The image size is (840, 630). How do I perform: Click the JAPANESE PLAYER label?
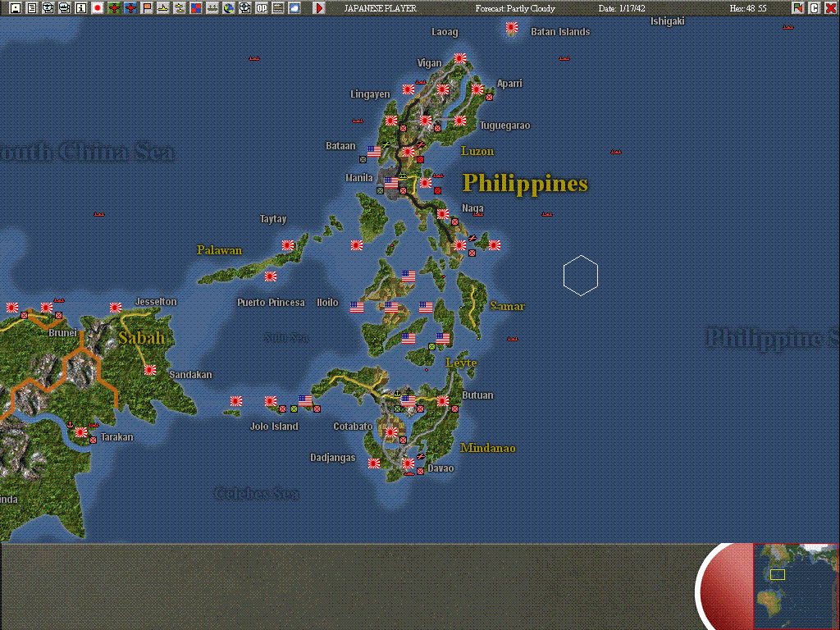pos(381,8)
